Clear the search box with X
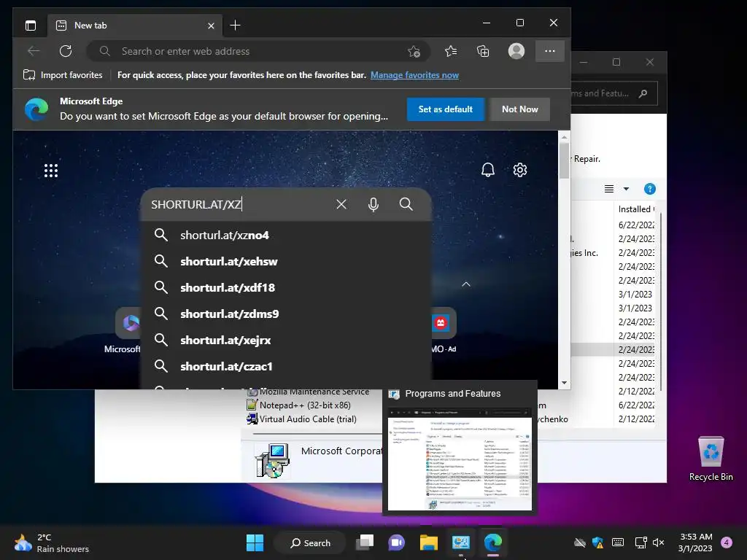The height and width of the screenshot is (560, 747). (341, 204)
